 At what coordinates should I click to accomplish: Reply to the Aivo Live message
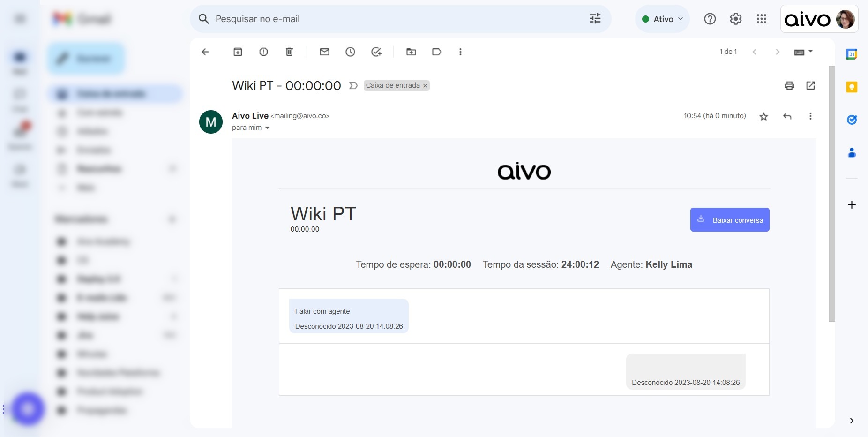pos(787,116)
